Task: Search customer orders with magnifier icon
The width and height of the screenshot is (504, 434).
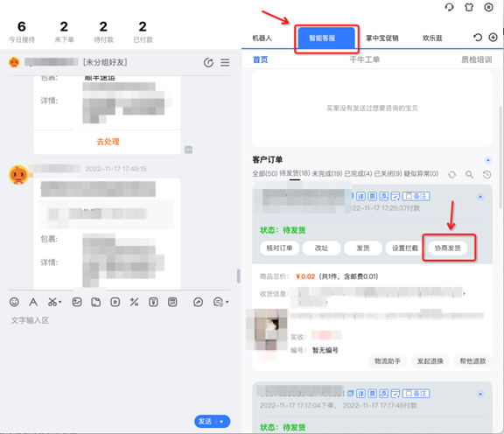Action: (x=469, y=175)
